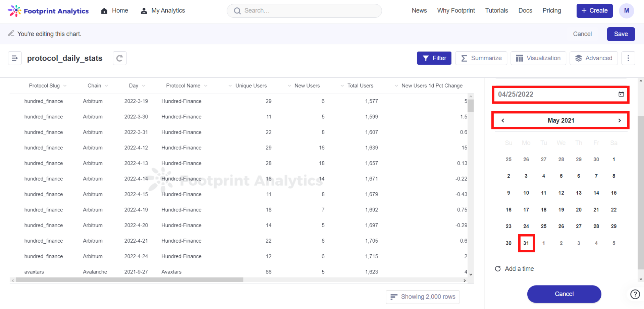Screen dimensions: 644x309
Task: Click Showing 2,000 rows indicator
Action: [x=423, y=297]
